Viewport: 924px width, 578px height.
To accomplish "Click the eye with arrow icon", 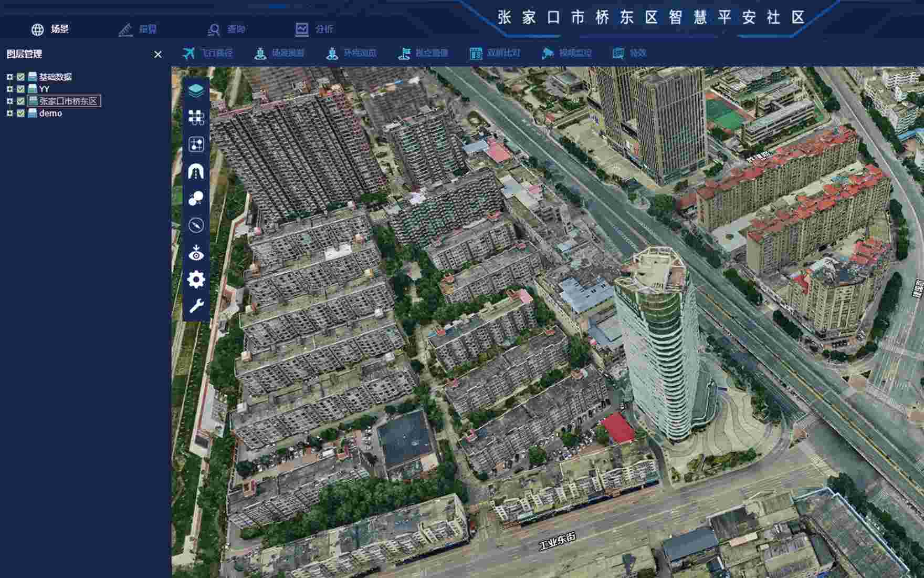I will point(196,253).
